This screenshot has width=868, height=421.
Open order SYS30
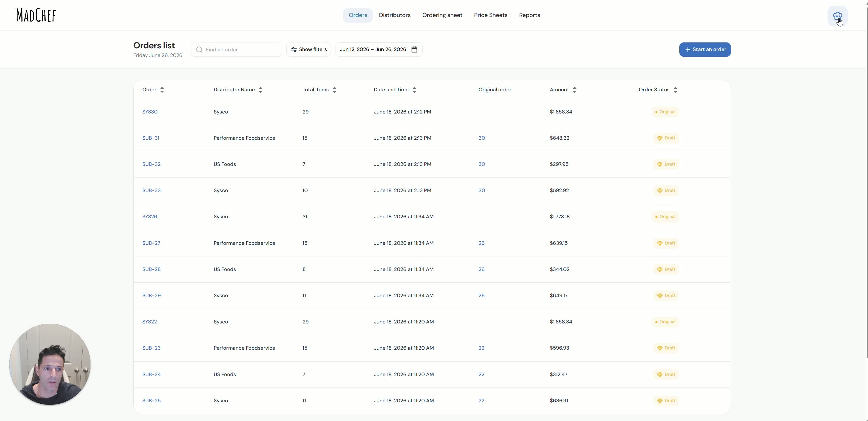pyautogui.click(x=150, y=112)
